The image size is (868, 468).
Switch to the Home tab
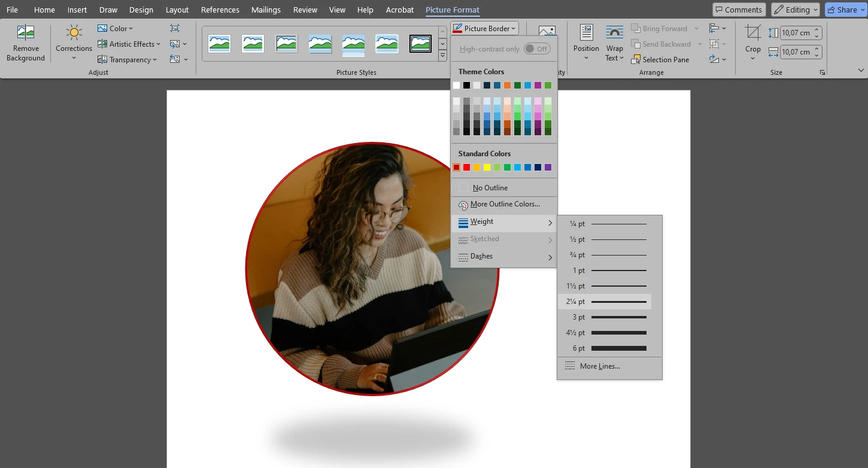(x=44, y=10)
